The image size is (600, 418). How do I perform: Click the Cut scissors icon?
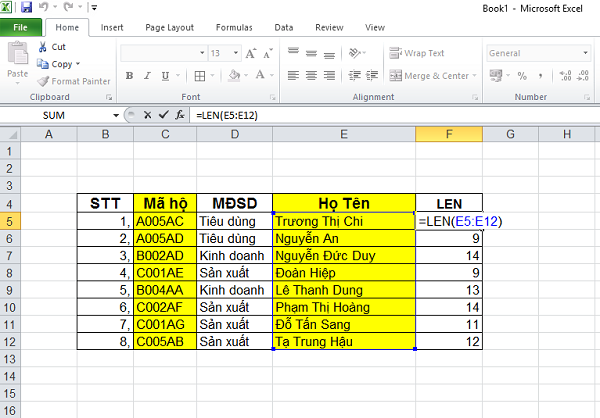pos(43,47)
